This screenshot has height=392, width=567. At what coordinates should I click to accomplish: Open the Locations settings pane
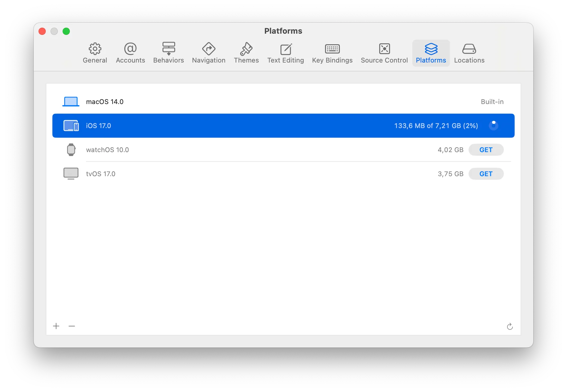[469, 53]
